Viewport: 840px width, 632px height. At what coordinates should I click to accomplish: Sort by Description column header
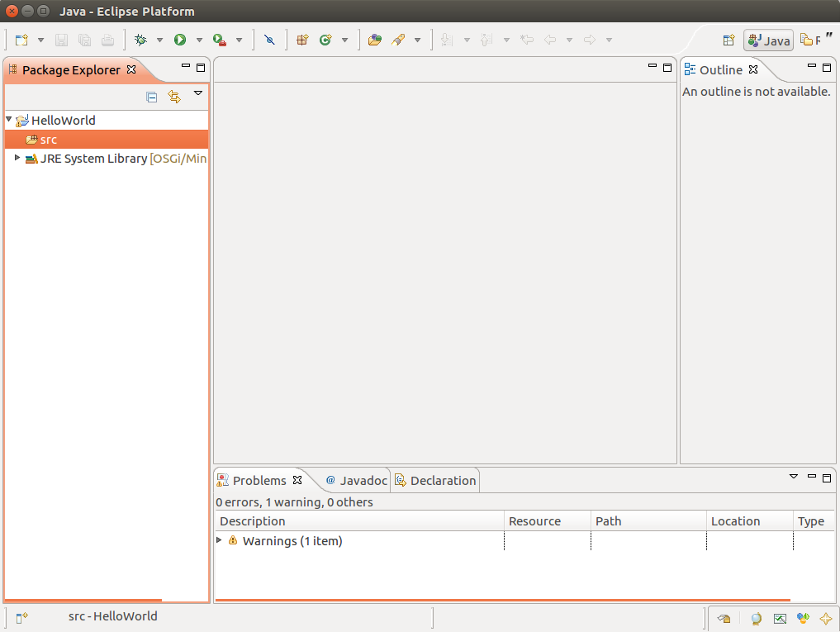359,521
